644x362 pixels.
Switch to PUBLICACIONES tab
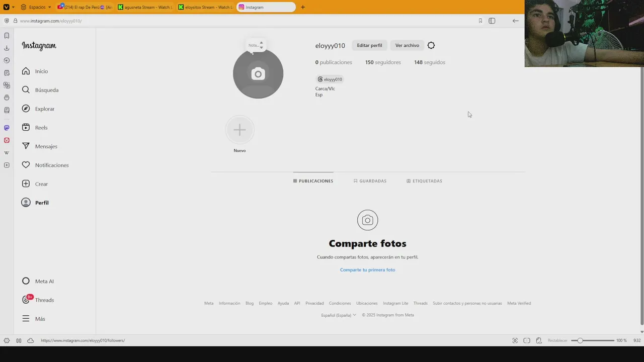click(x=313, y=181)
